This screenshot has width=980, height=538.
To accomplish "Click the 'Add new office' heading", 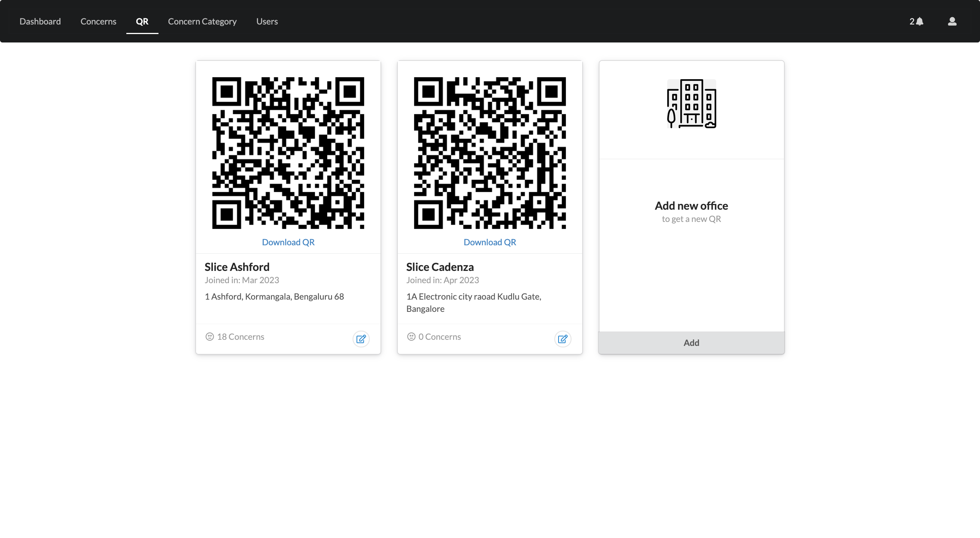I will [691, 206].
